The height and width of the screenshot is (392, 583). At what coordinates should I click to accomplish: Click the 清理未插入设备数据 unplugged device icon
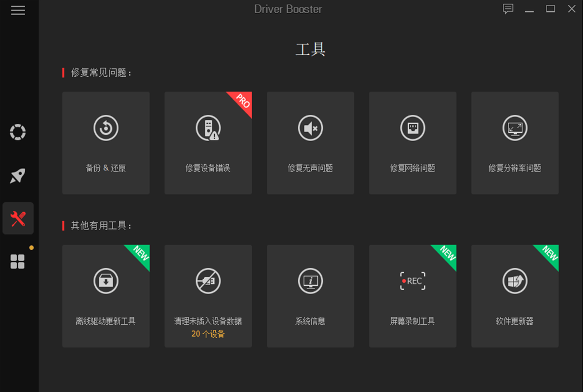point(208,281)
